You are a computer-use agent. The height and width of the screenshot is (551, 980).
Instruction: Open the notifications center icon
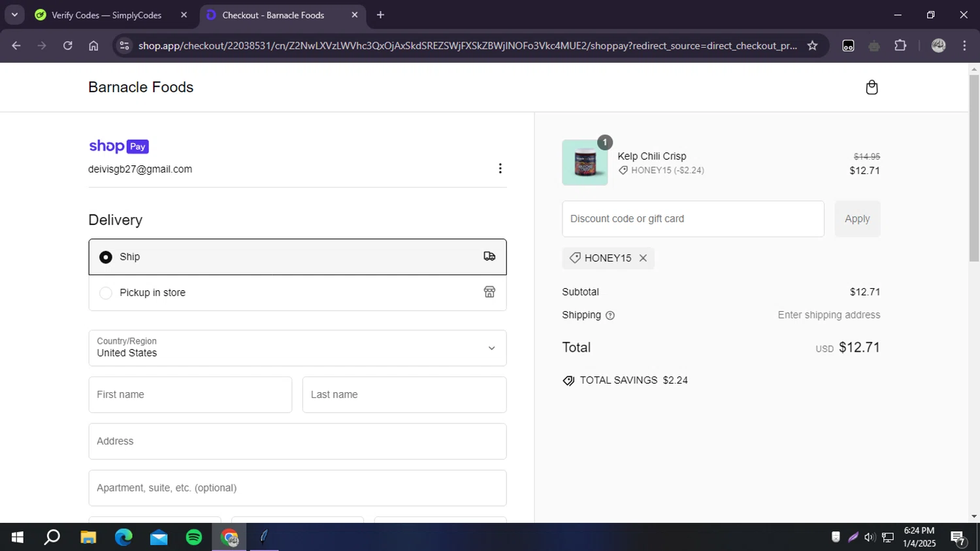(x=958, y=538)
